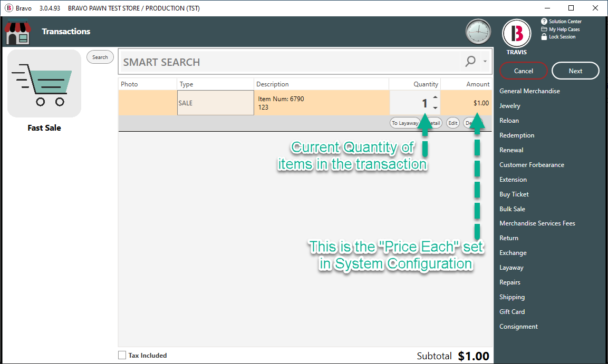Cancel the transaction
The height and width of the screenshot is (364, 608).
(524, 71)
